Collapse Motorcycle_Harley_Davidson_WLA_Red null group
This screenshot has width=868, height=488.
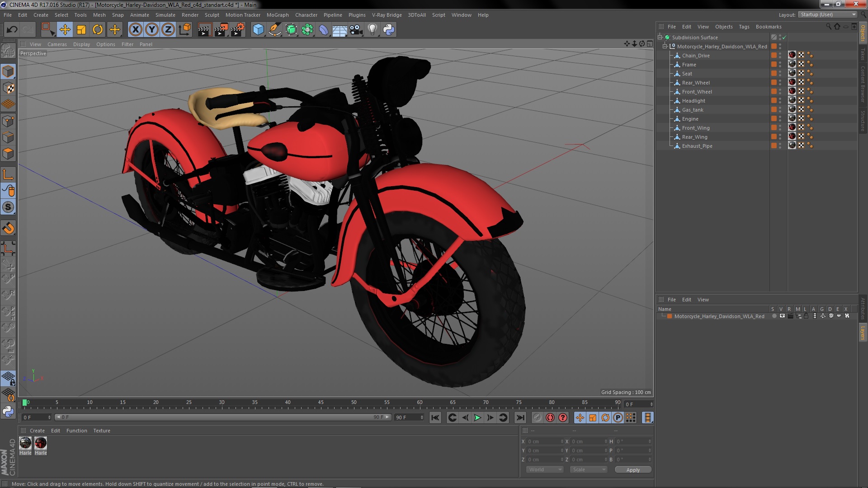tap(665, 47)
